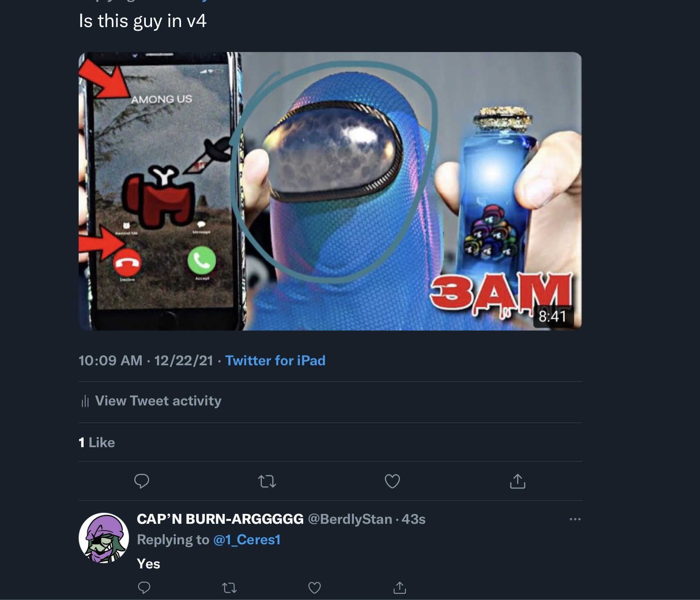The image size is (700, 600).
Task: Open the more options menu on BerdlyStan's reply
Action: click(575, 519)
